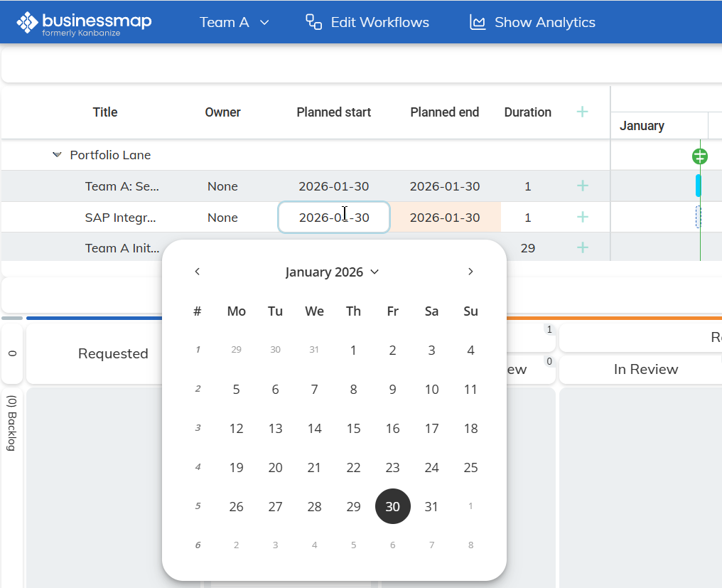Image resolution: width=722 pixels, height=588 pixels.
Task: Select January 15 in the calendar
Action: pyautogui.click(x=353, y=429)
